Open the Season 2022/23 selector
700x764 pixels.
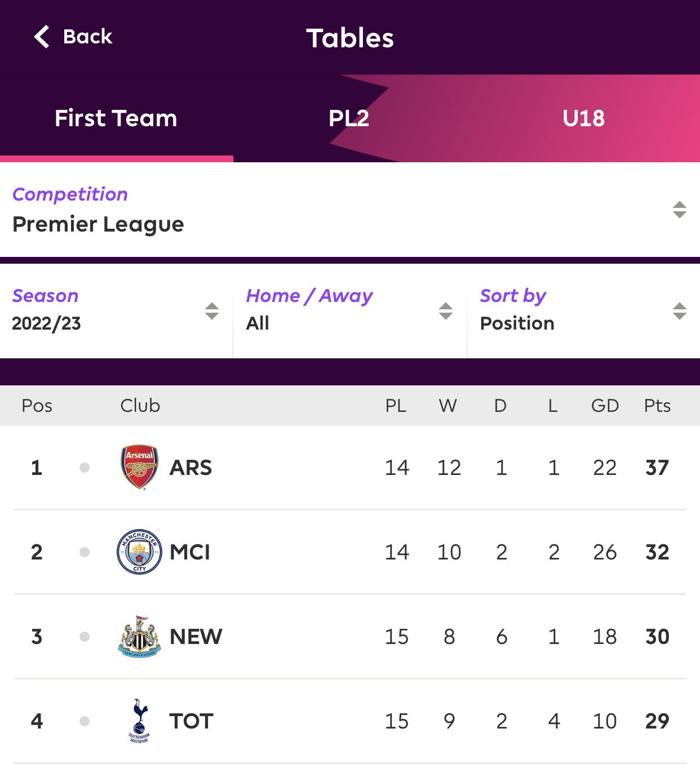tap(116, 310)
